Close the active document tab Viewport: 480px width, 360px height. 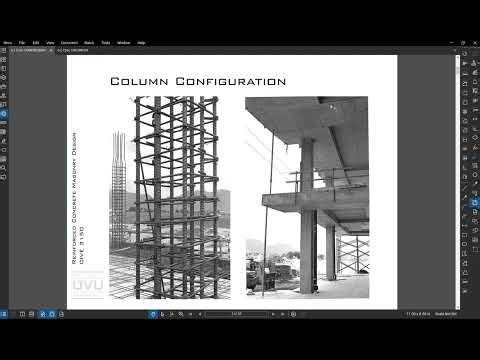click(x=51, y=50)
